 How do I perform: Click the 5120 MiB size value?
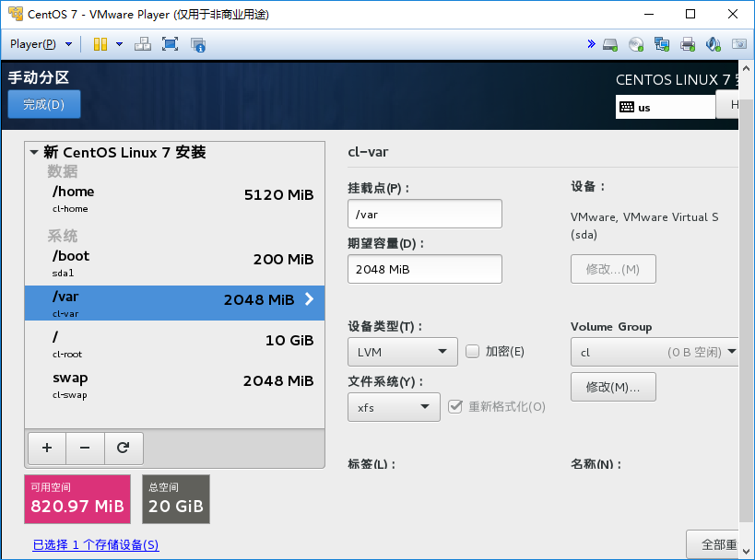tap(278, 195)
